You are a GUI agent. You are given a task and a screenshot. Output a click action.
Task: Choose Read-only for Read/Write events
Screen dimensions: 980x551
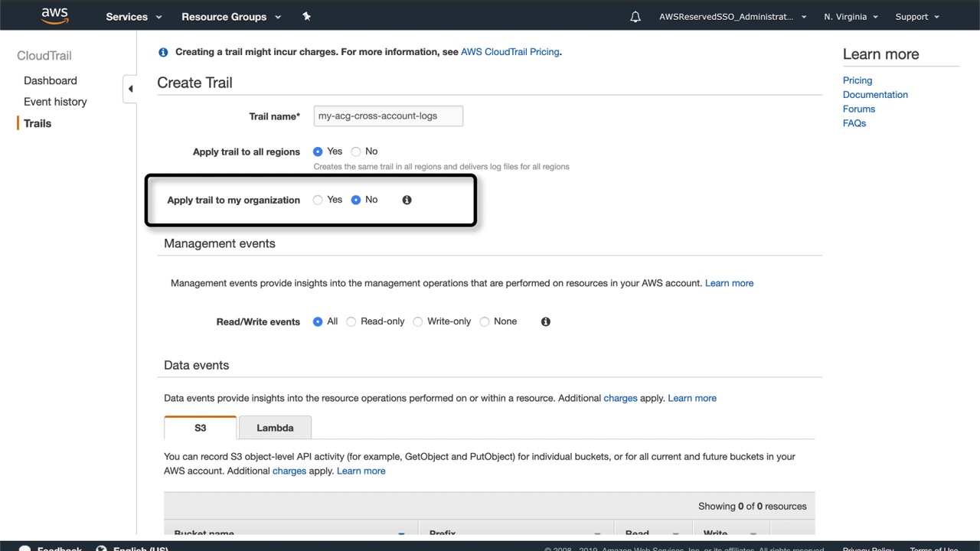(x=351, y=321)
